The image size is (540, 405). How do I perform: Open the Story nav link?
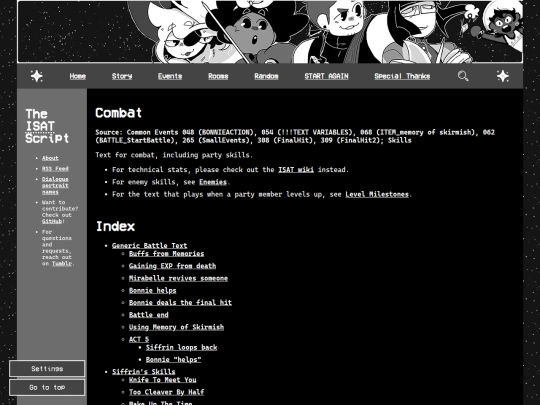tap(122, 76)
